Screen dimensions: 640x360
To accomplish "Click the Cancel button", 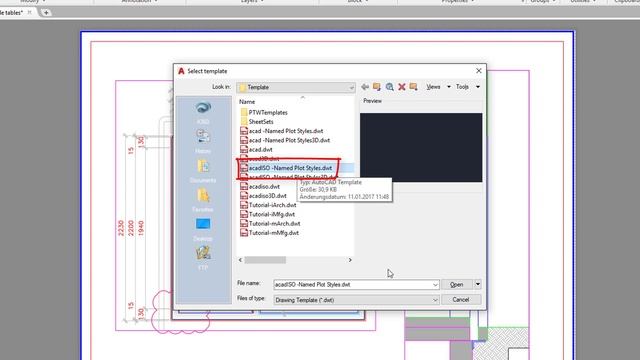I will 460,300.
